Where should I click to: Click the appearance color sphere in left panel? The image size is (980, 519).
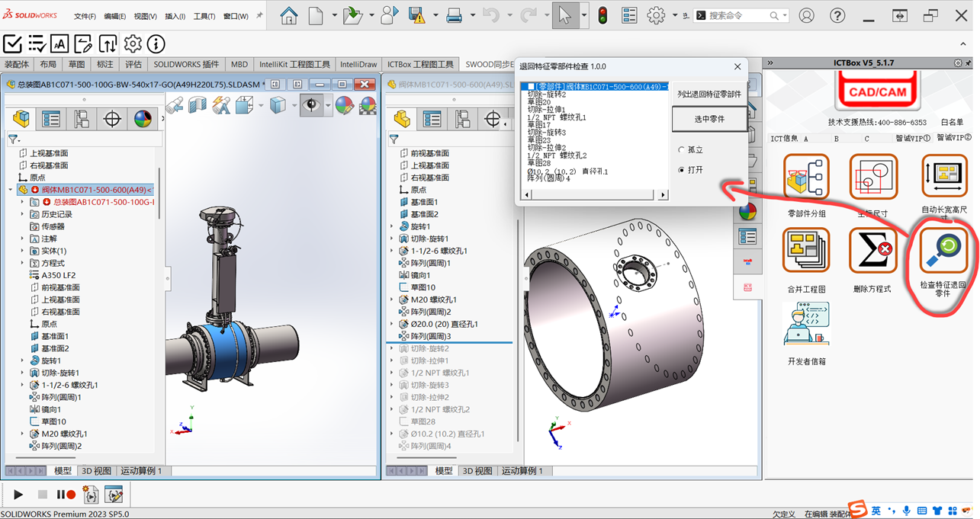tap(143, 119)
